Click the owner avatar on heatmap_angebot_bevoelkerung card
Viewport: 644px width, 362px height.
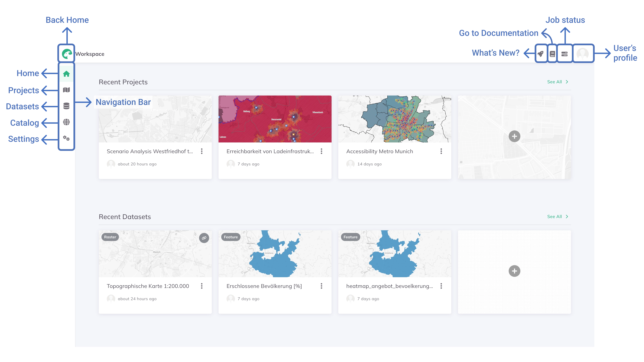350,298
